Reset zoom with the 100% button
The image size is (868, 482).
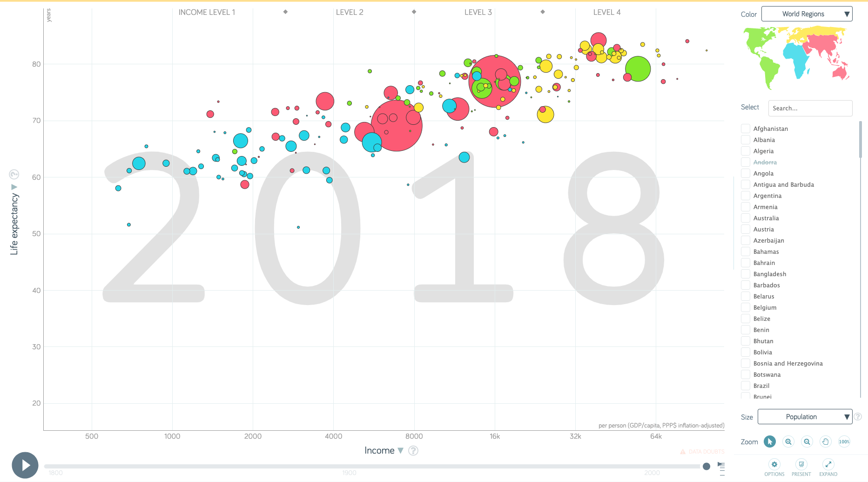[x=844, y=441]
